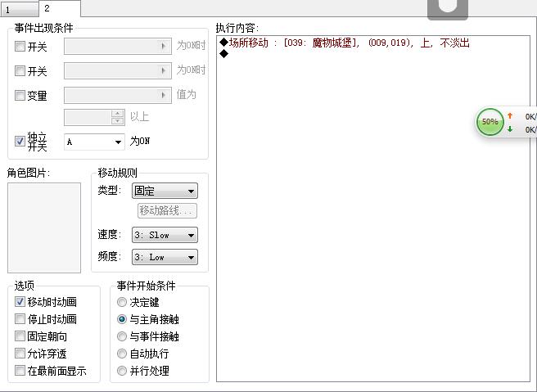537x392 pixels.
Task: Choose the 与事件接触 trigger radio button
Action: (122, 336)
